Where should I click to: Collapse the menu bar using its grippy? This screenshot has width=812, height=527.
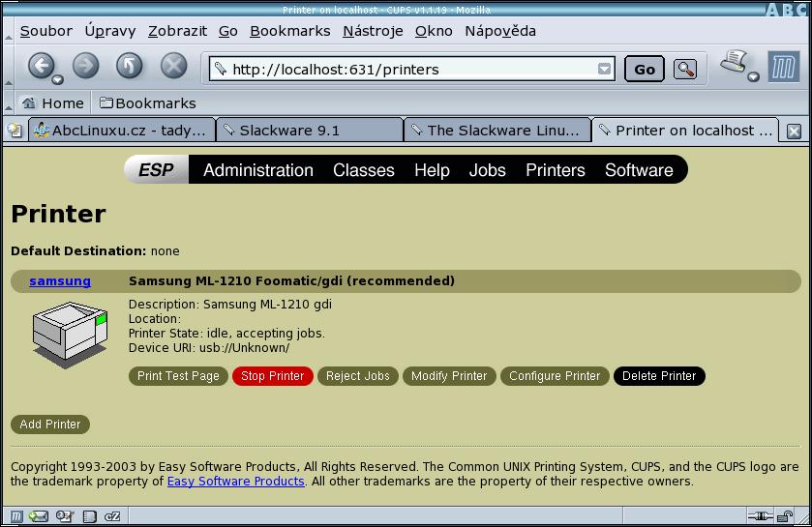pos(9,31)
